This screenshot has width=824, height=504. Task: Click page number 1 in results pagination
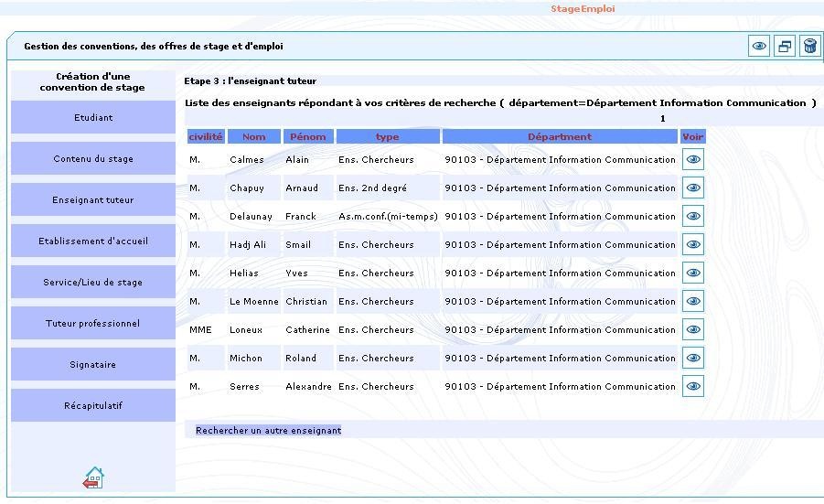click(x=662, y=119)
